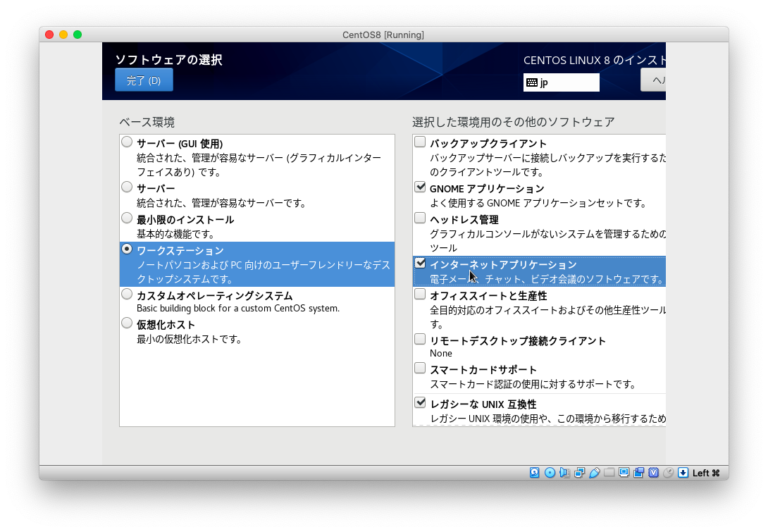Click the 'None' text under remote desktop

[x=441, y=353]
